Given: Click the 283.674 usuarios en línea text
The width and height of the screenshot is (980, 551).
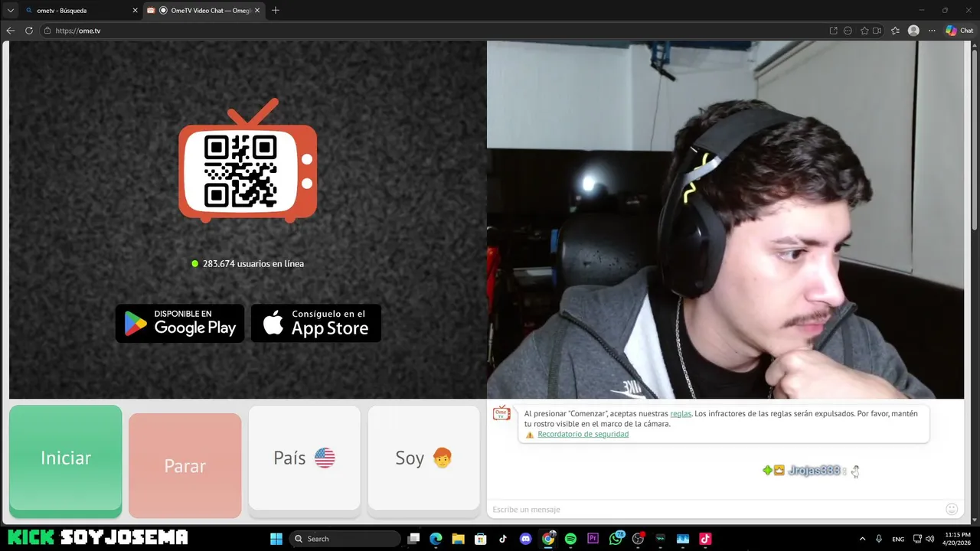Looking at the screenshot, I should pyautogui.click(x=253, y=263).
